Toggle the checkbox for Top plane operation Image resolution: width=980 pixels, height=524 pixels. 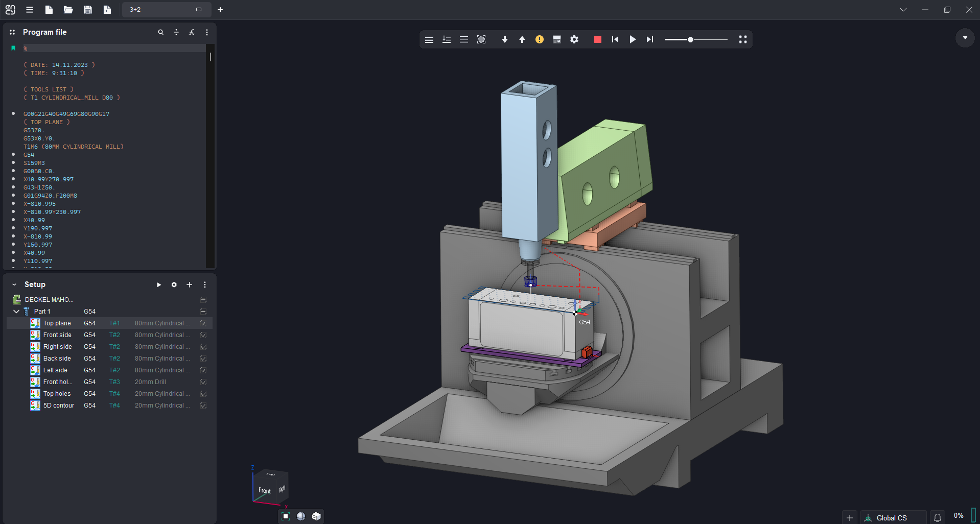203,323
